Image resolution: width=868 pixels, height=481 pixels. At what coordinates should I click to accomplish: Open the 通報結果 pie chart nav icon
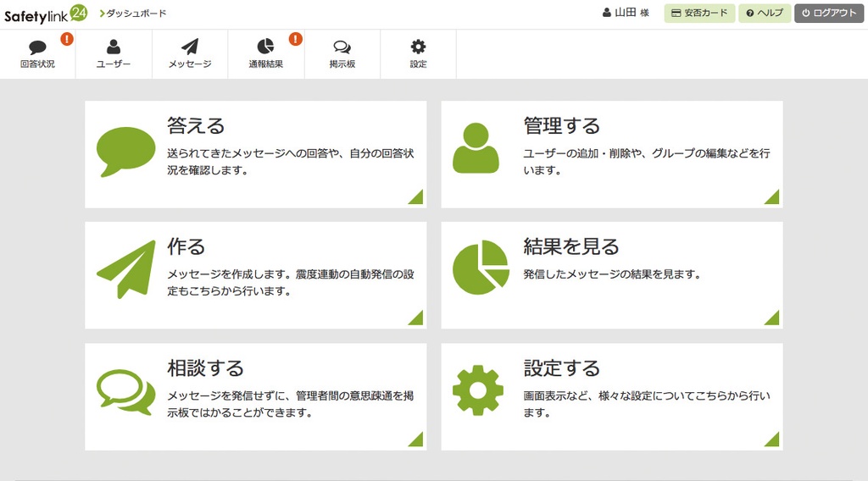pos(265,47)
